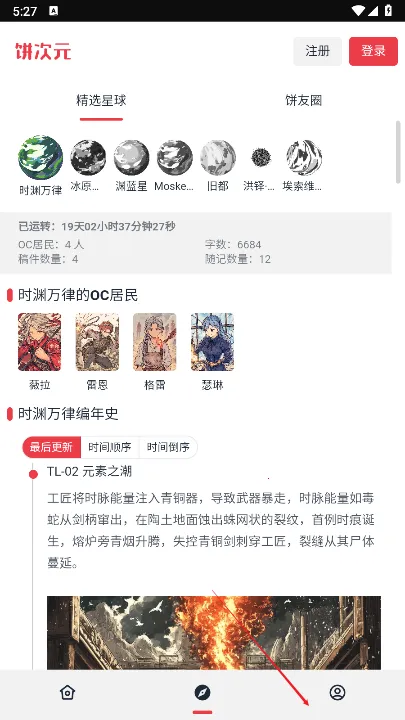This screenshot has height=720, width=405.
Task: Select the 旧都 planet icon
Action: (x=218, y=158)
